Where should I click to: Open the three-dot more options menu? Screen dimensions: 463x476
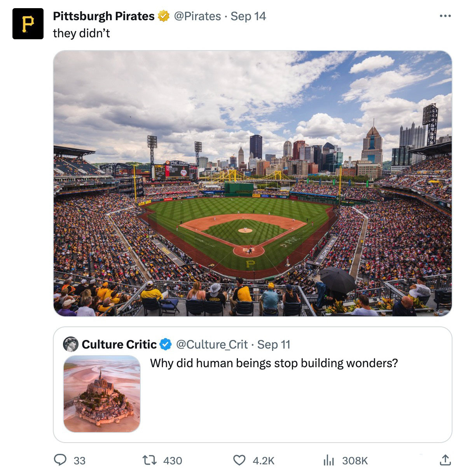(445, 16)
